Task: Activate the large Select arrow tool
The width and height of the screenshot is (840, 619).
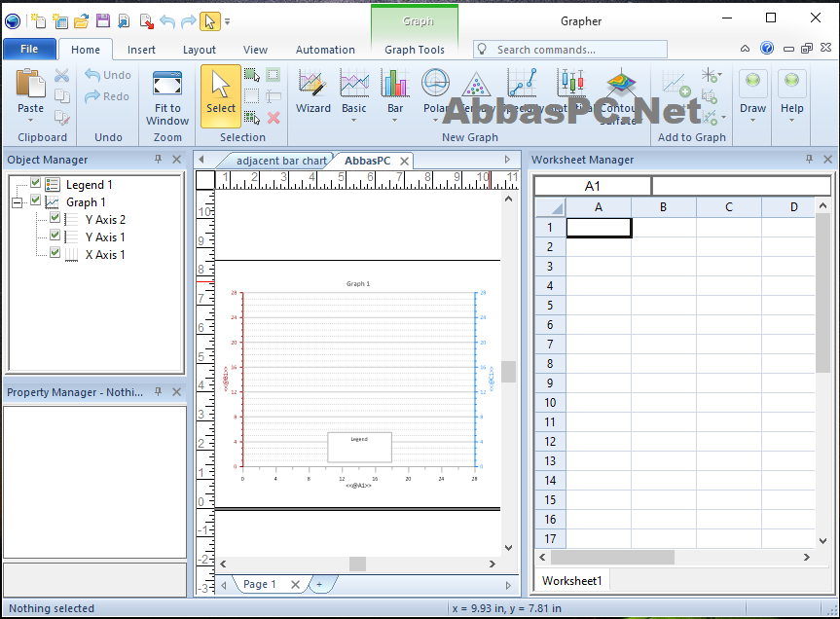Action: tap(221, 96)
